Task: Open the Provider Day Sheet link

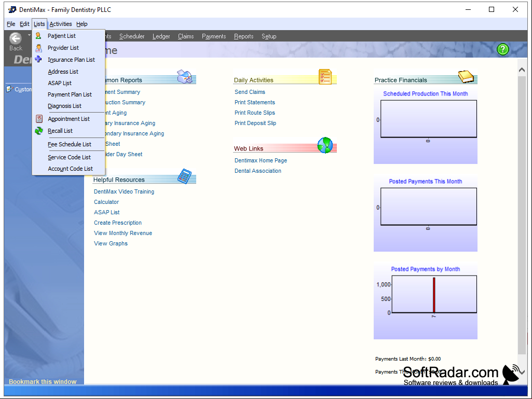Action: pyautogui.click(x=124, y=155)
